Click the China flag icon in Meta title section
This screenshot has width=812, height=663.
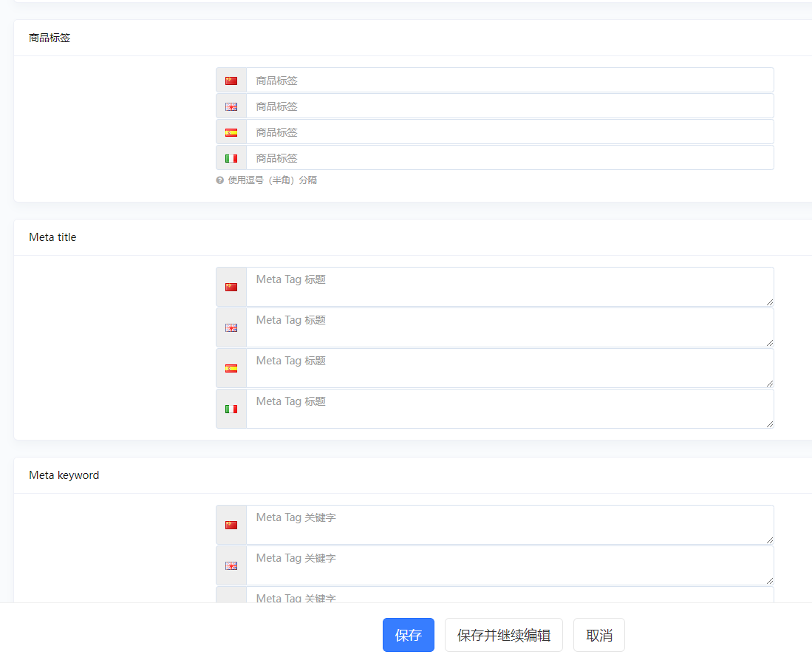231,287
